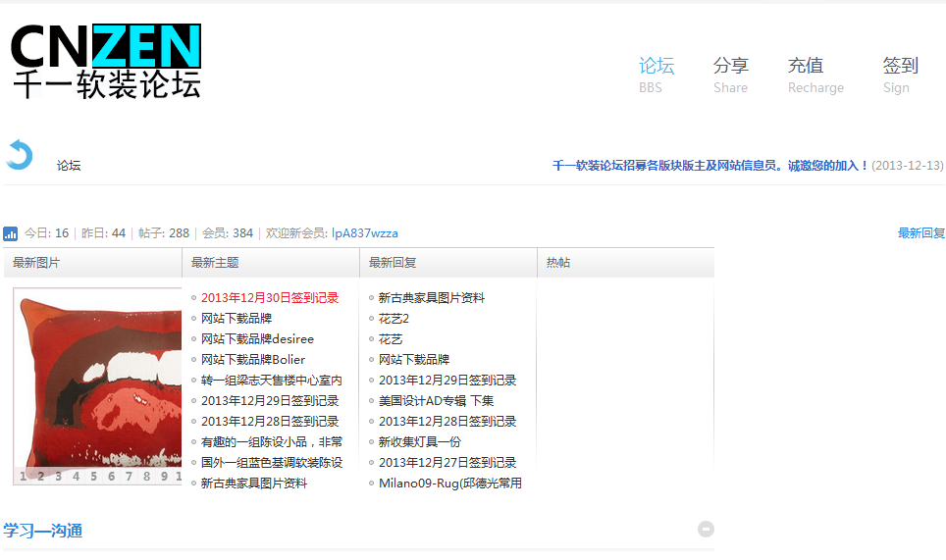946x560 pixels.
Task: Open 2013年12月27日签到记录 reply
Action: (447, 462)
